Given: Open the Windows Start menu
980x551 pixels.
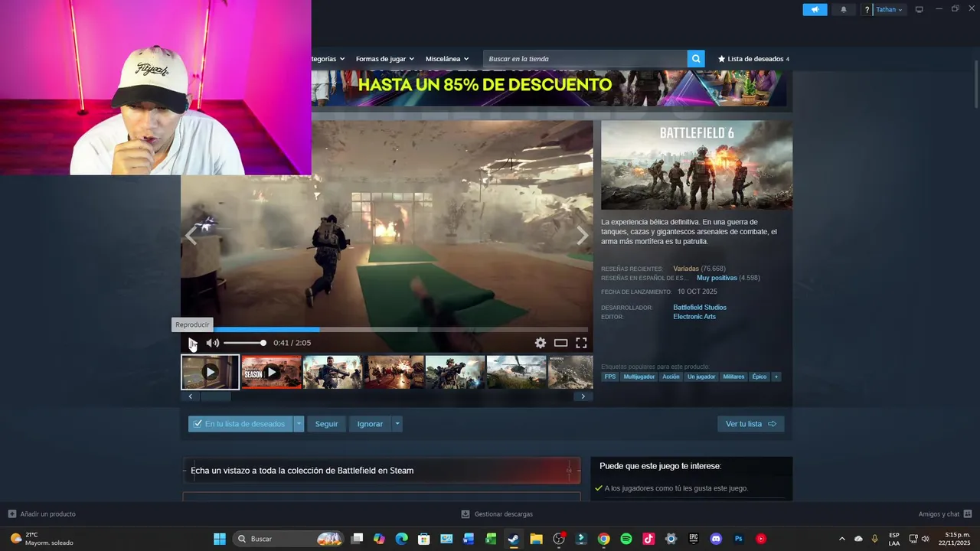Looking at the screenshot, I should [220, 539].
